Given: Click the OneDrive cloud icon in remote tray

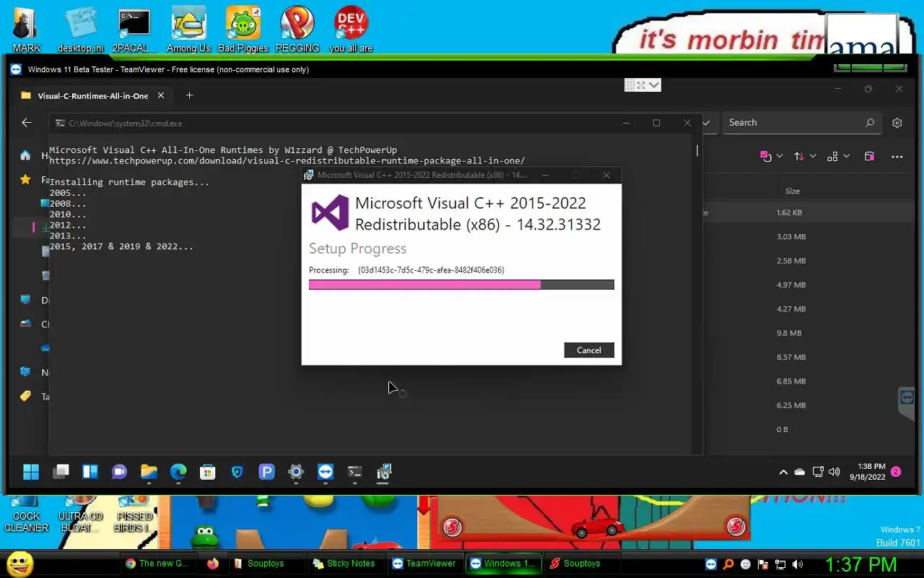Looking at the screenshot, I should pyautogui.click(x=800, y=473).
